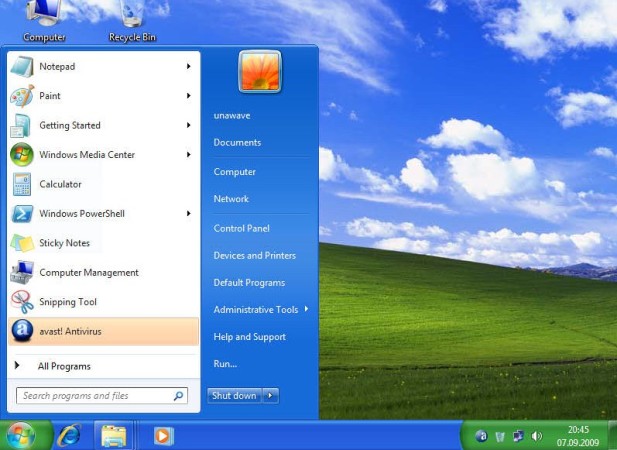Expand Windows PowerShell submenu arrow
Image resolution: width=617 pixels, height=450 pixels.
[189, 214]
